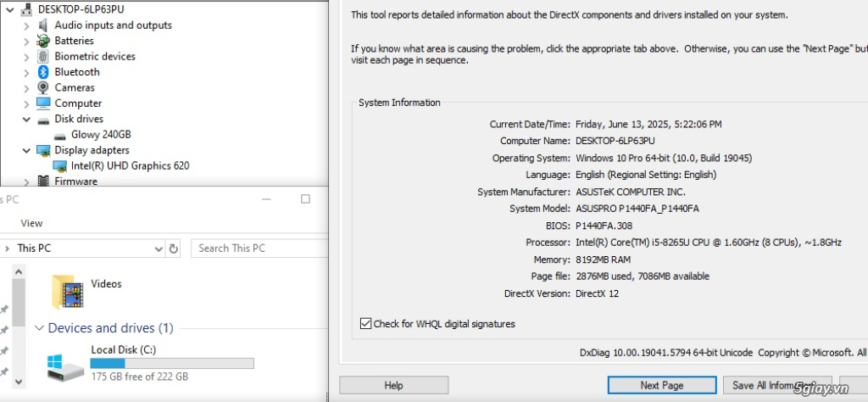868x402 pixels.
Task: Expand the Batteries node
Action: (26, 41)
